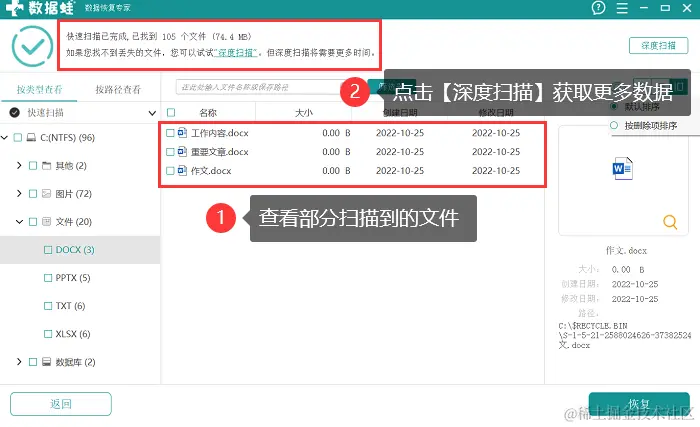Select the 重要文章.docx file name
The height and width of the screenshot is (427, 700).
220,152
